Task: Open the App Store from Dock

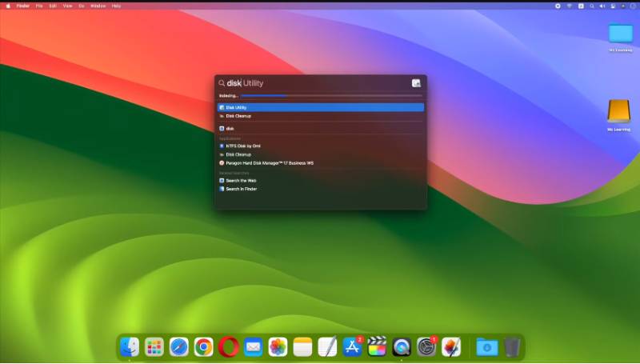Action: [x=352, y=346]
